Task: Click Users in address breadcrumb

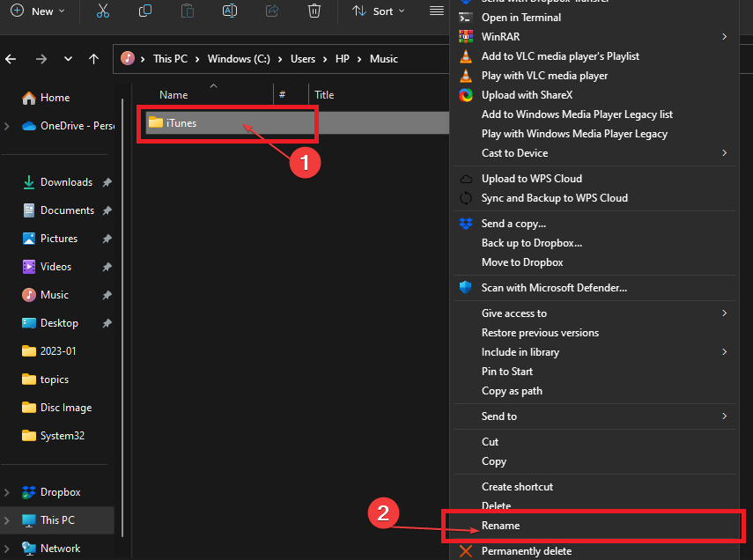Action: [303, 59]
